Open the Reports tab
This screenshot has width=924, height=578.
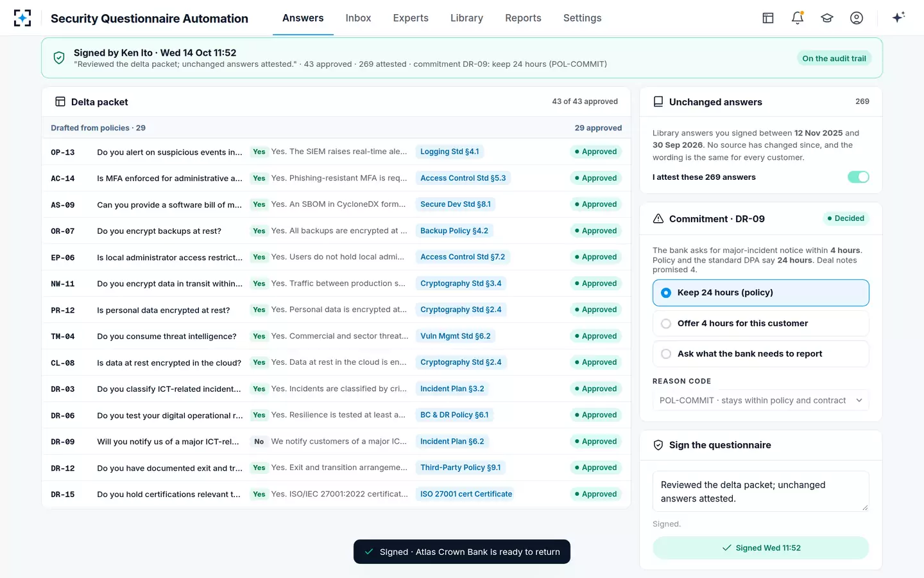pyautogui.click(x=523, y=18)
